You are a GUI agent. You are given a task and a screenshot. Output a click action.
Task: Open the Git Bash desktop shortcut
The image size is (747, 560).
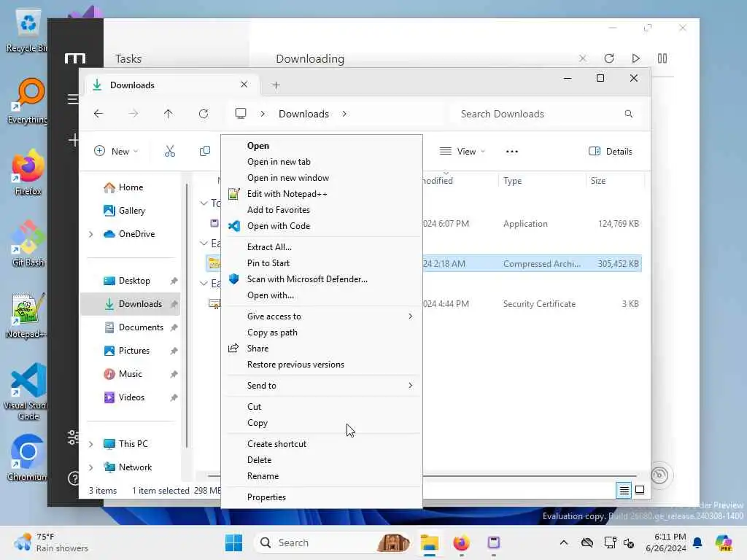pos(28,244)
